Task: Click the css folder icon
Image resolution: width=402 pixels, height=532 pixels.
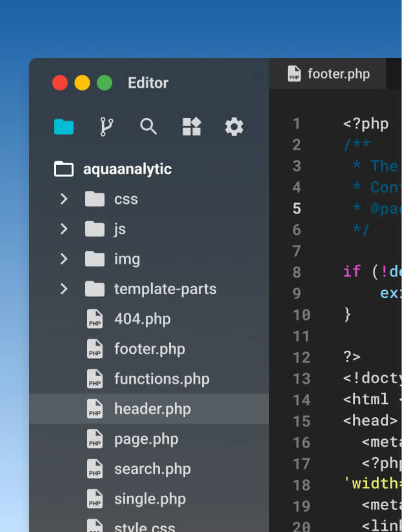Action: [x=95, y=199]
